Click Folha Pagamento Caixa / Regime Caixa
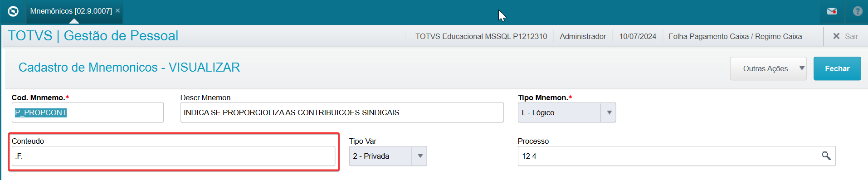 tap(735, 36)
